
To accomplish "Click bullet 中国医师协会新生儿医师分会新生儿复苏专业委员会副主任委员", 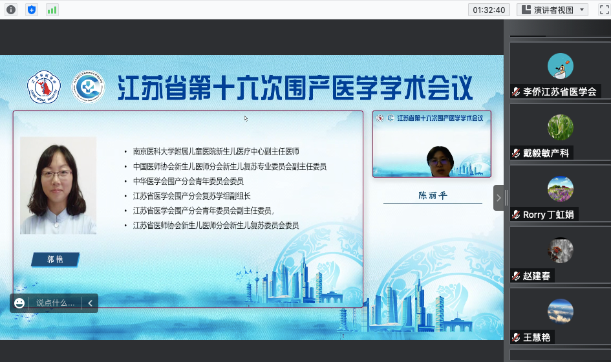I will [230, 166].
